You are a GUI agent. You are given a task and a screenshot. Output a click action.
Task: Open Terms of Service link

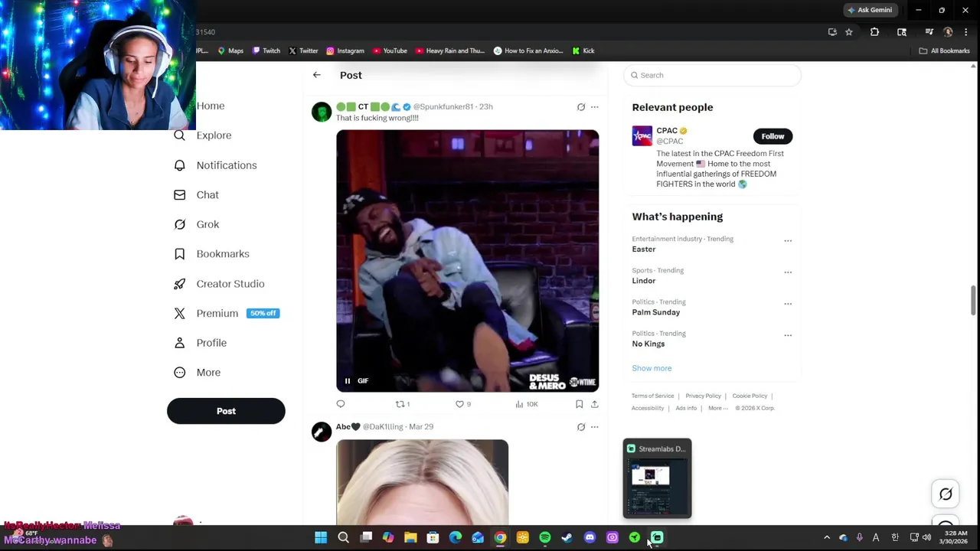(653, 396)
